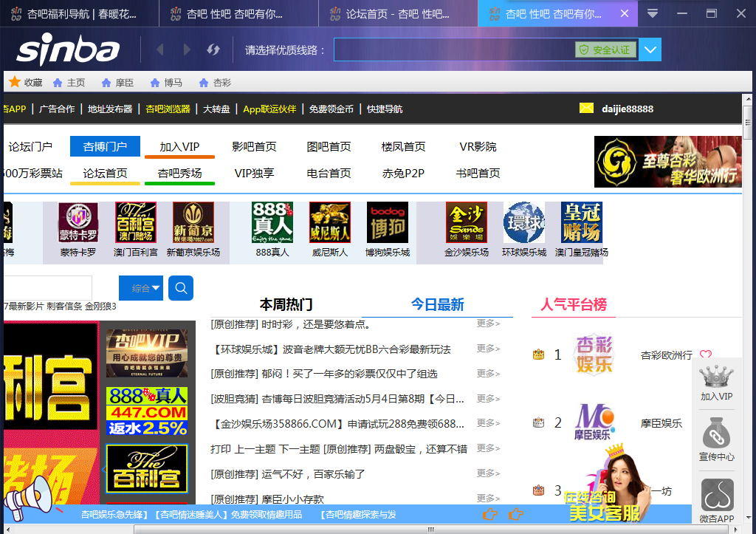Open the 杏吧浏览器 link
The height and width of the screenshot is (534, 756).
[x=168, y=109]
